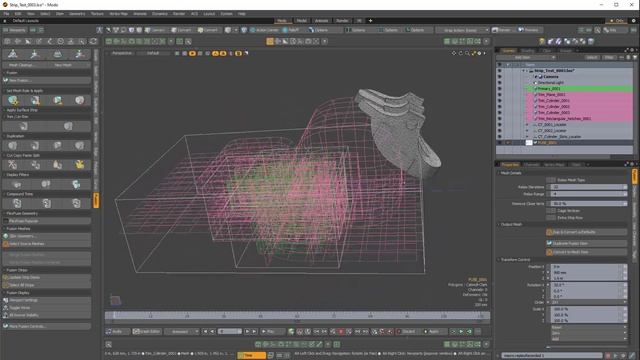Click the Relax Iterations value slider

point(588,187)
